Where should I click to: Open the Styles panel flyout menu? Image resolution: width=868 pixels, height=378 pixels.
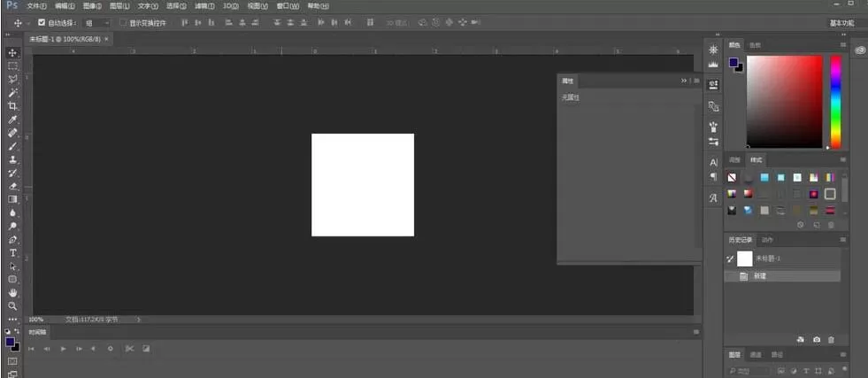(x=842, y=160)
